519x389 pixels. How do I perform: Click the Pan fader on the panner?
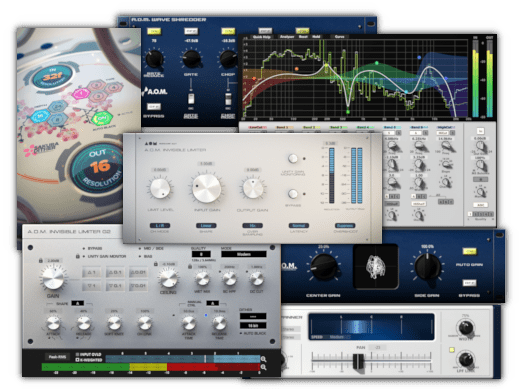358,361
